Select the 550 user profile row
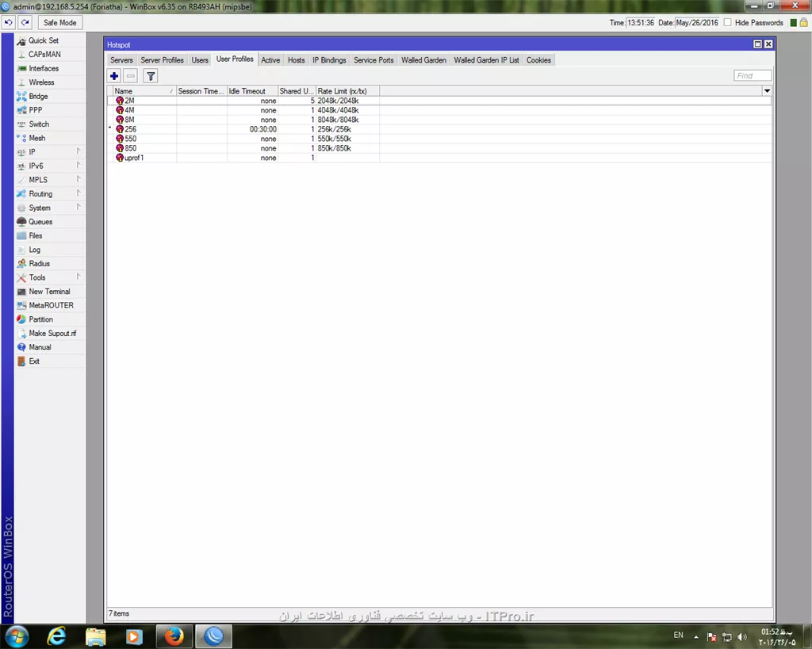 439,139
